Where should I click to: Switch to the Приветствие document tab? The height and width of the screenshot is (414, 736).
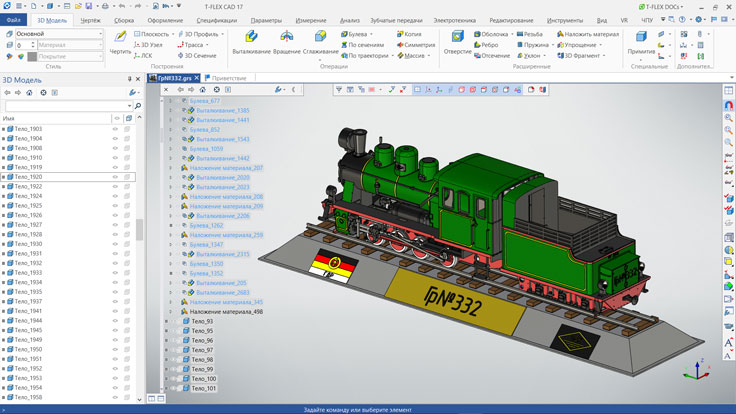click(x=228, y=77)
